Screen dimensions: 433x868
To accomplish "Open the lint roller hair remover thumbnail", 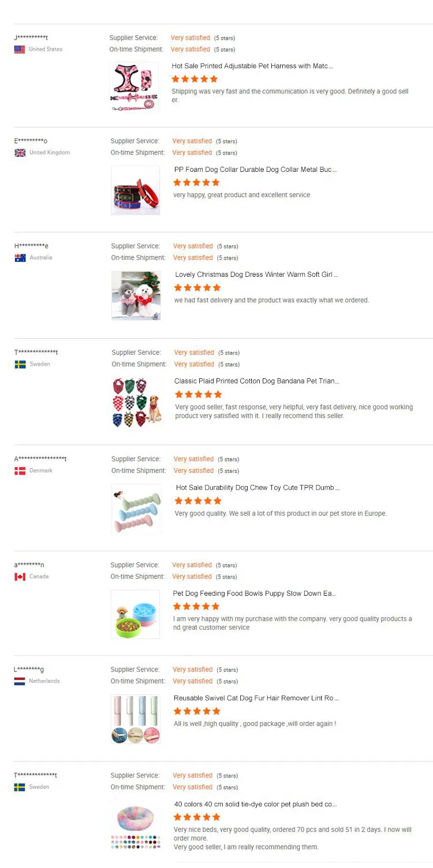I will [136, 719].
